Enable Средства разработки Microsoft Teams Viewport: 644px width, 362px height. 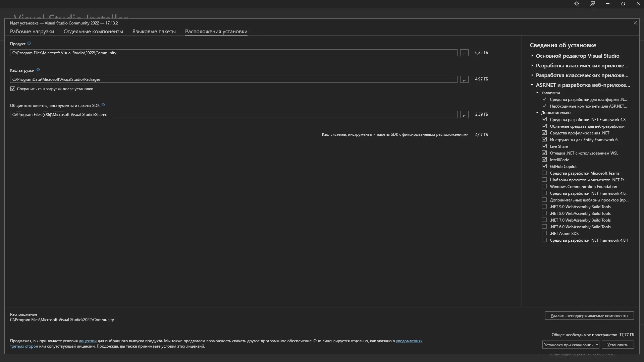(544, 173)
